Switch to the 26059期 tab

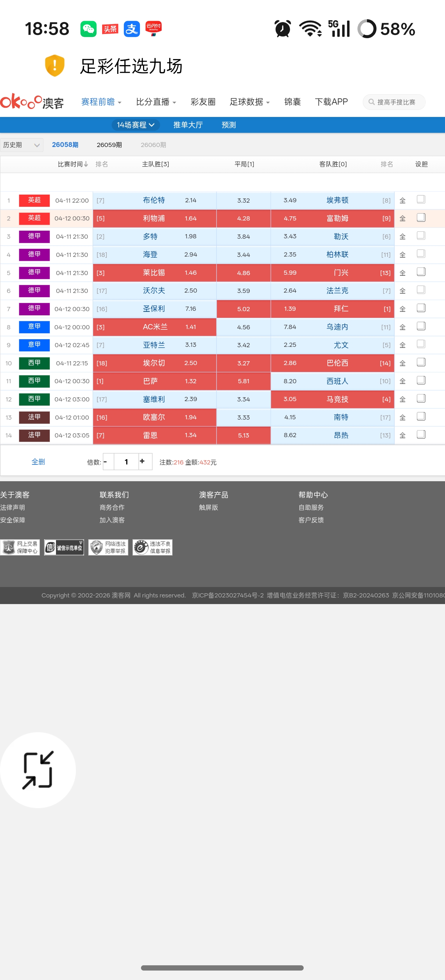coord(109,145)
